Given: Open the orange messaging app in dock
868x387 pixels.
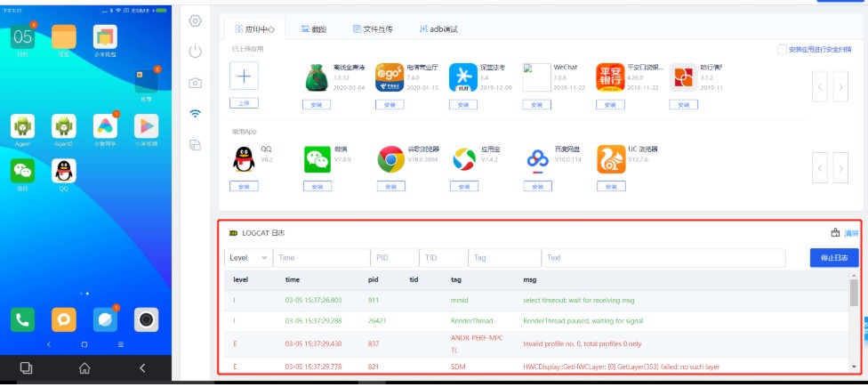Looking at the screenshot, I should point(64,319).
